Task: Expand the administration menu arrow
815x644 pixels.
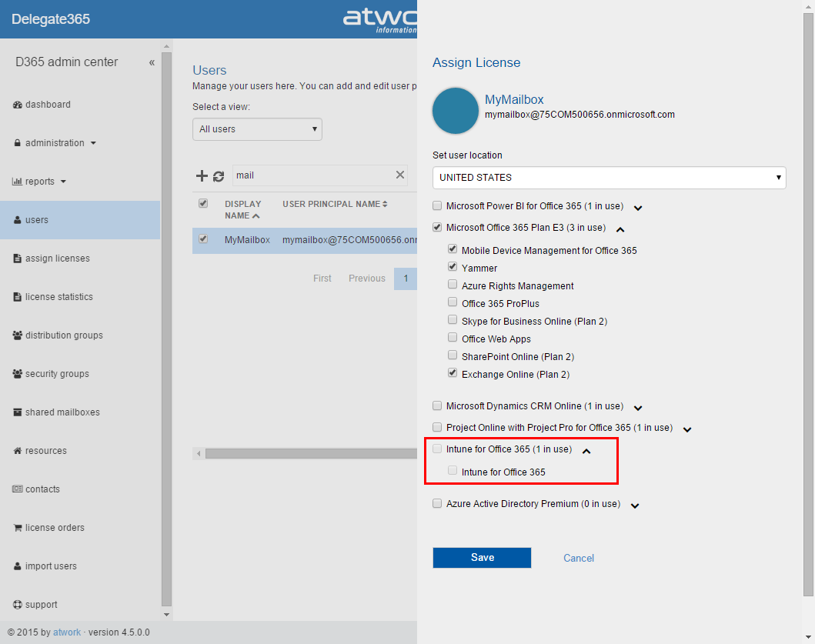Action: pos(94,143)
